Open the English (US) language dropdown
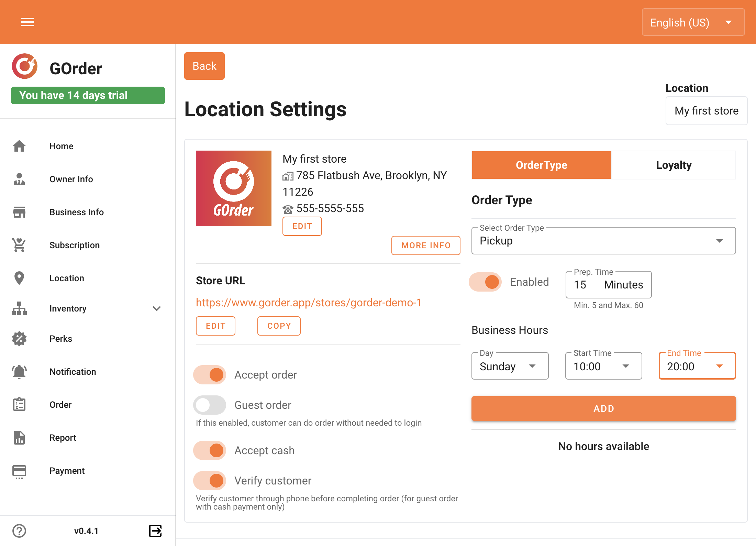The width and height of the screenshot is (756, 546). click(x=693, y=22)
